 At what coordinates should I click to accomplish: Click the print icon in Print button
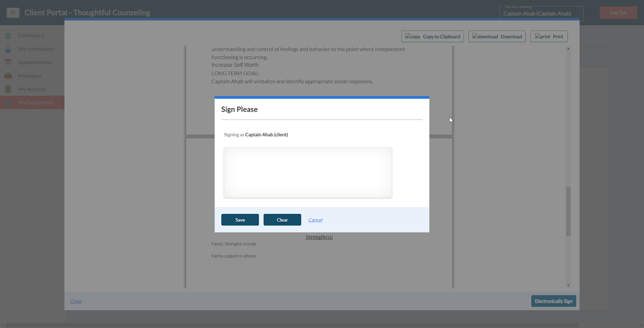pyautogui.click(x=543, y=36)
